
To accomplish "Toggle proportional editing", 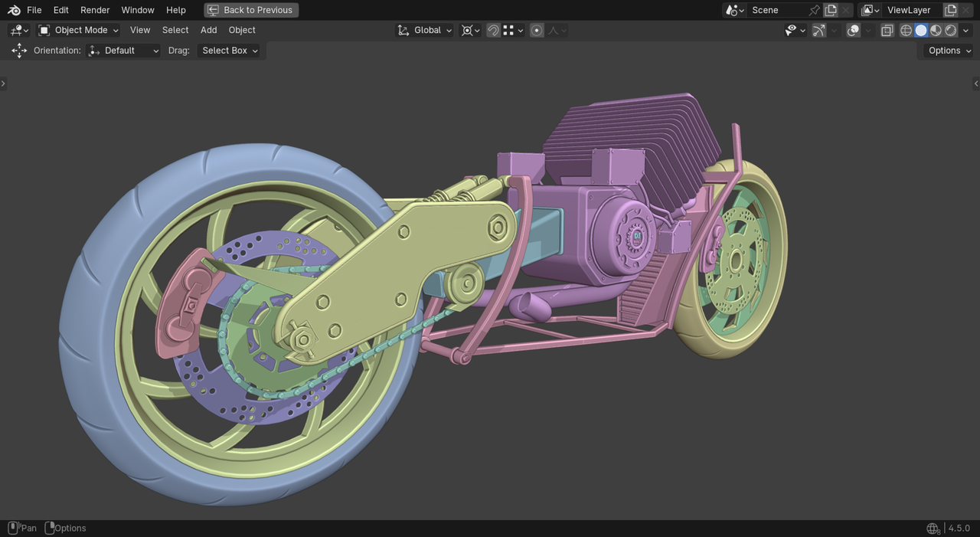I will [537, 30].
